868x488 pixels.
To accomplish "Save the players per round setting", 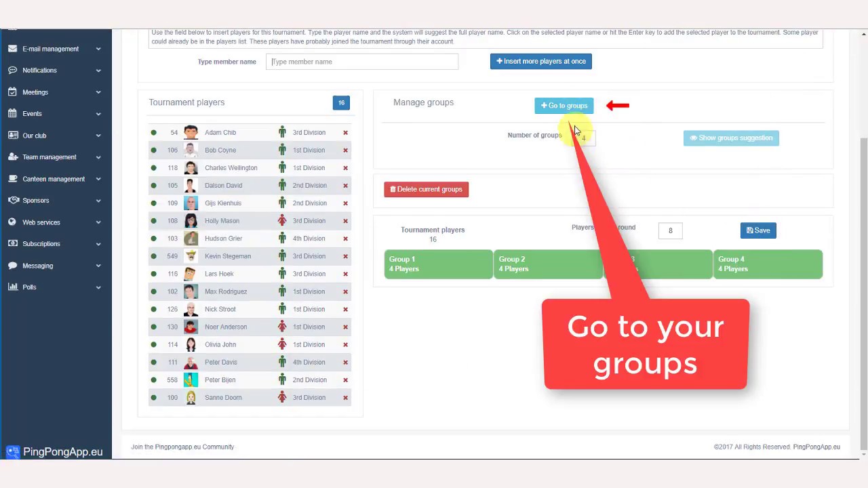I will (x=758, y=230).
